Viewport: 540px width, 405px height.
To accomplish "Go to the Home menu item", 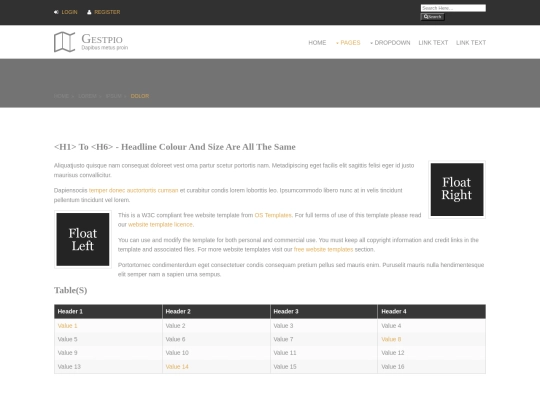I will pyautogui.click(x=317, y=43).
